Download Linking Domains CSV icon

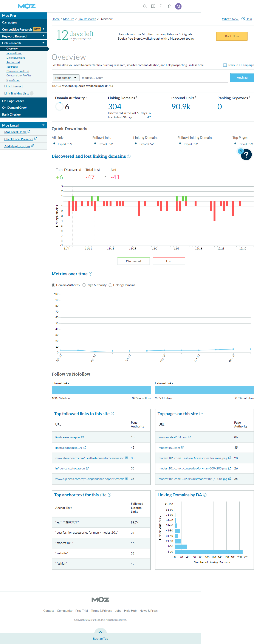(x=136, y=144)
